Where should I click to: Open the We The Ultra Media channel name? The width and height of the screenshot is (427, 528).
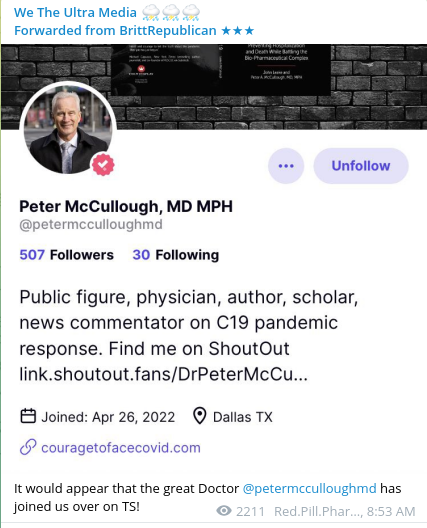[75, 13]
